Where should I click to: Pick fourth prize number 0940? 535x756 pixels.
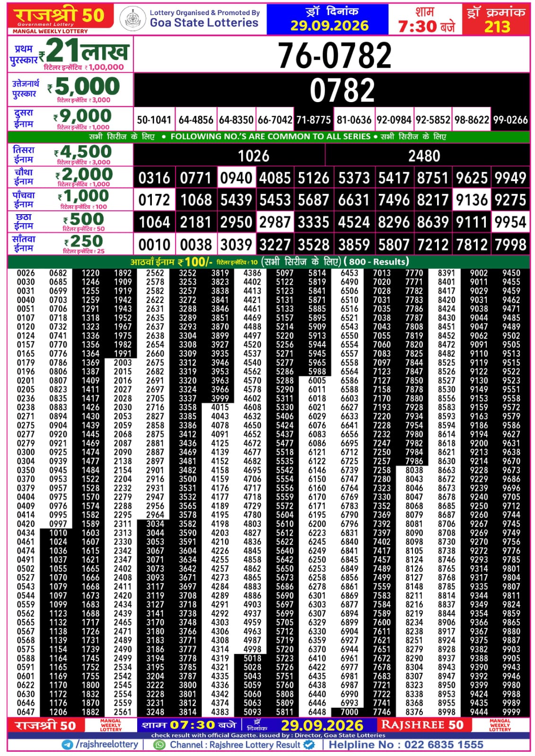tap(236, 178)
